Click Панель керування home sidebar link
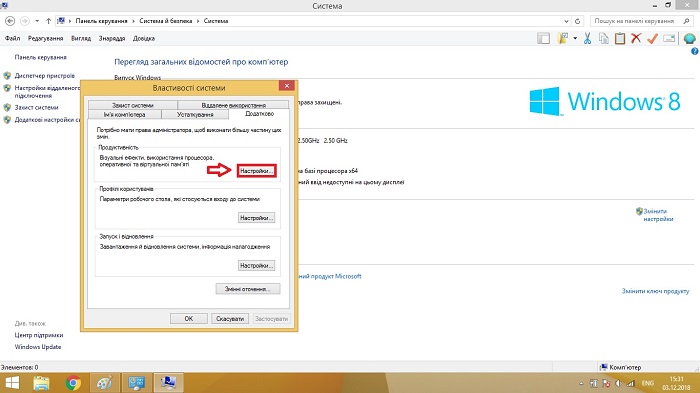 (41, 57)
